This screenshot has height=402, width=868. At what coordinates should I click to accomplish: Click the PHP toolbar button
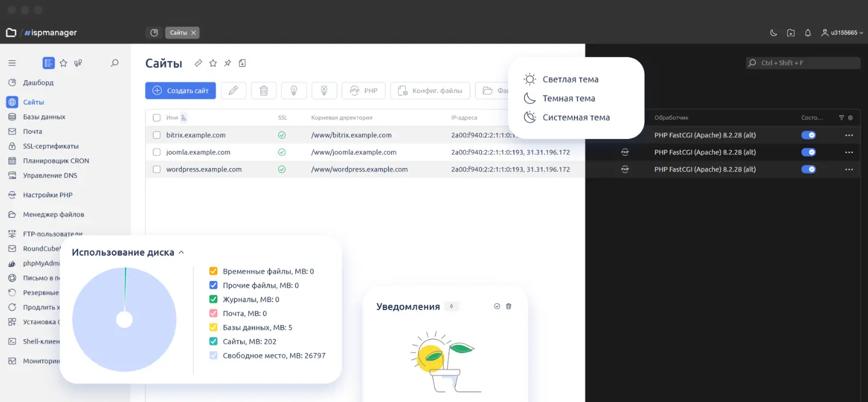point(363,91)
